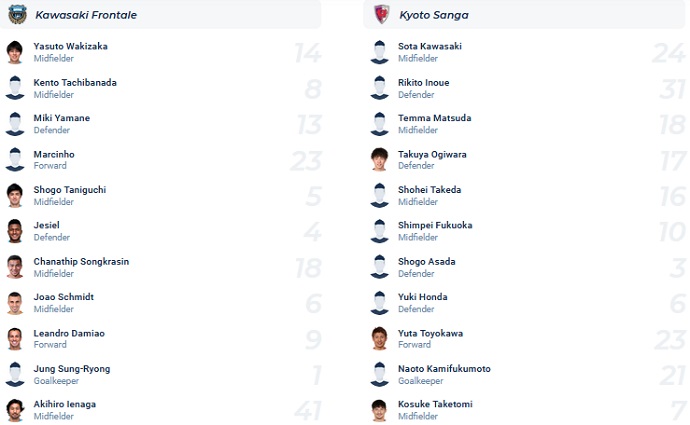
Task: Click the Kyoto Sanga team crest
Action: (x=381, y=15)
